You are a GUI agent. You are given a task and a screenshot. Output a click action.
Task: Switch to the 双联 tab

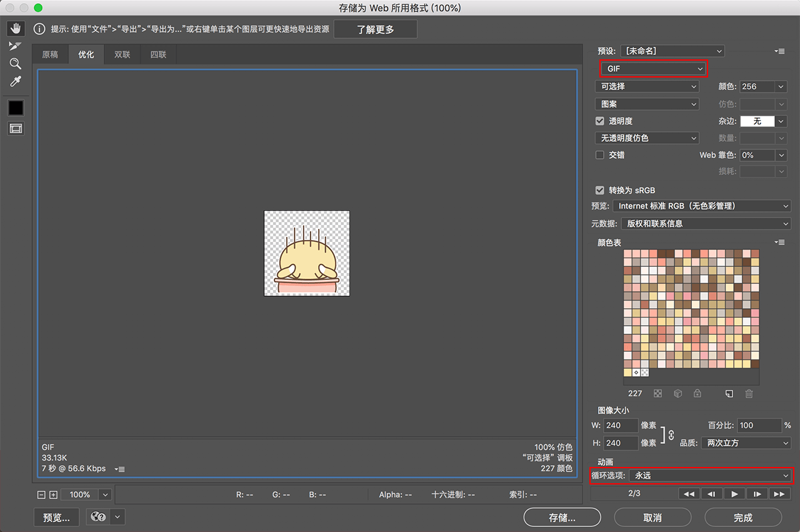coord(122,55)
